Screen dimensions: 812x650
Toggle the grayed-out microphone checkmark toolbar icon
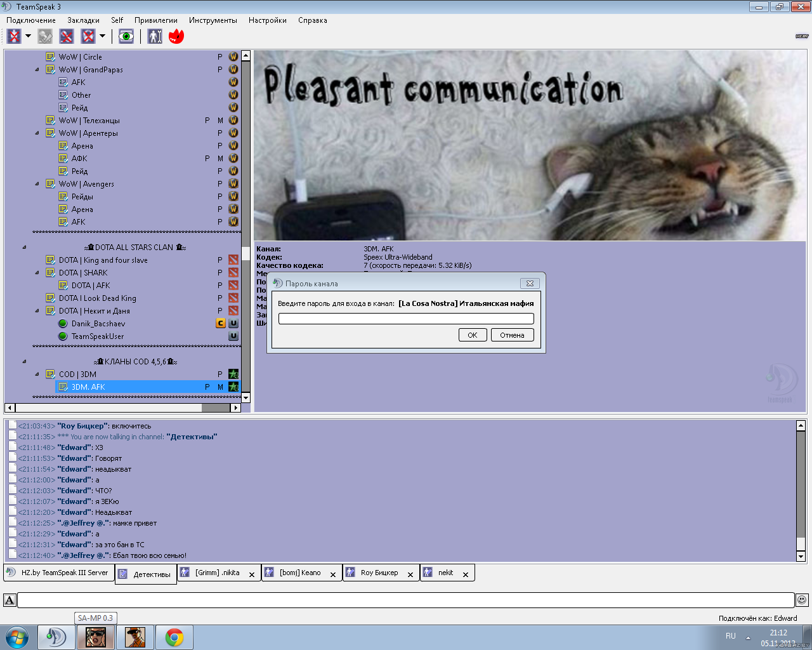pos(45,36)
